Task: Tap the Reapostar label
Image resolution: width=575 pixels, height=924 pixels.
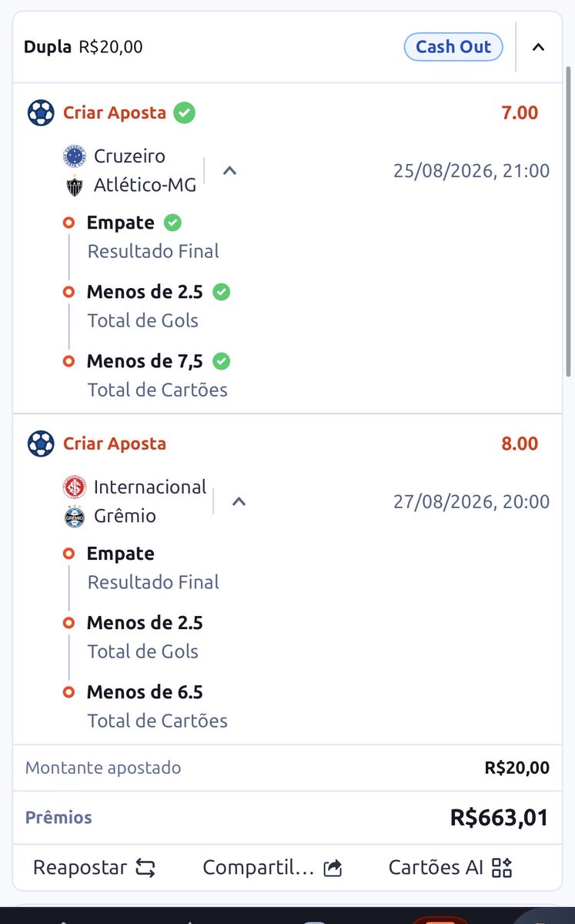Action: [x=80, y=869]
